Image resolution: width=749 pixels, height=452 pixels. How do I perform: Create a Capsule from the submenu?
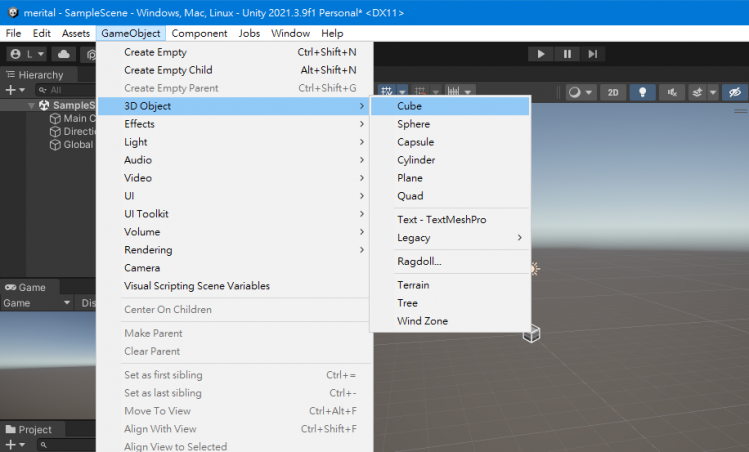pyautogui.click(x=450, y=142)
